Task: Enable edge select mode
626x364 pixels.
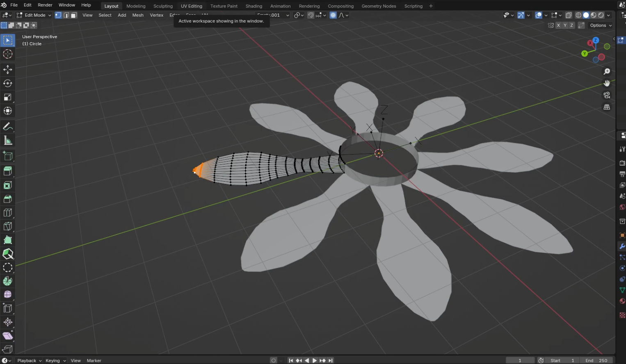Action: tap(66, 15)
